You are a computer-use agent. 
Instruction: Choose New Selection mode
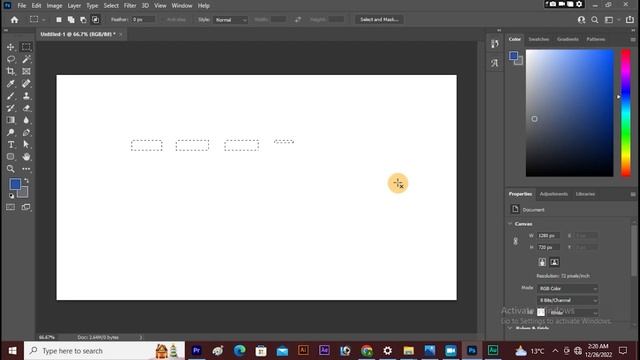click(59, 20)
